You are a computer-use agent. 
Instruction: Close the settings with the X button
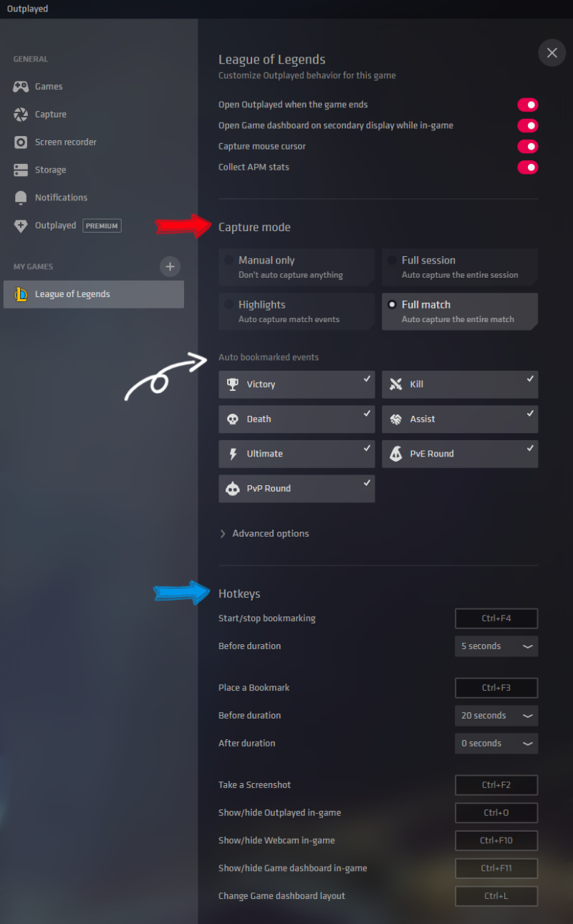552,53
